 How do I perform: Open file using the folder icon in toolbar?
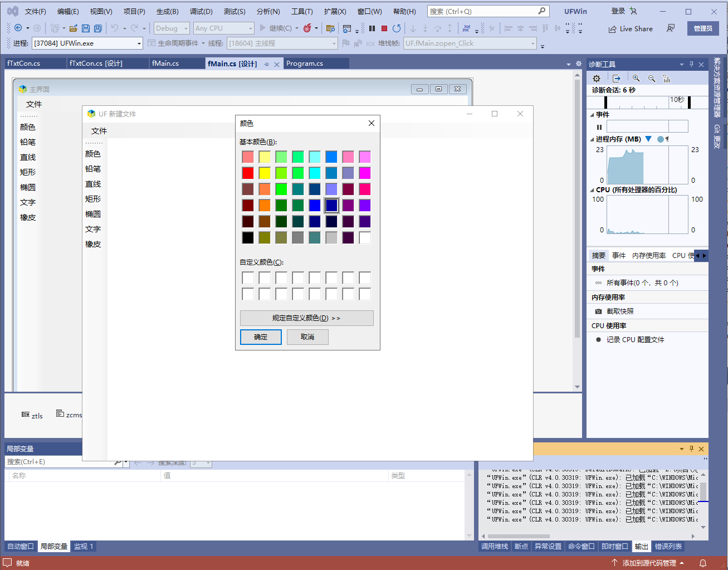tap(73, 28)
